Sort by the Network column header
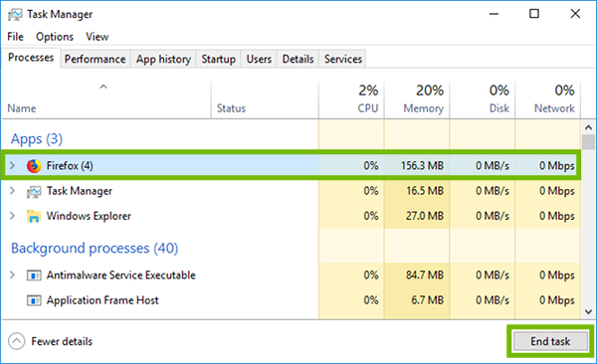Viewport: 597px width, 364px height. pos(548,100)
